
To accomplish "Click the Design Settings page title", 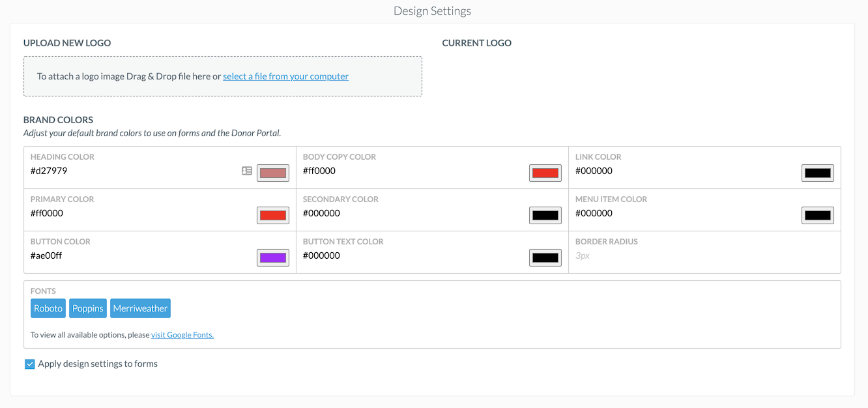I will pyautogui.click(x=432, y=11).
